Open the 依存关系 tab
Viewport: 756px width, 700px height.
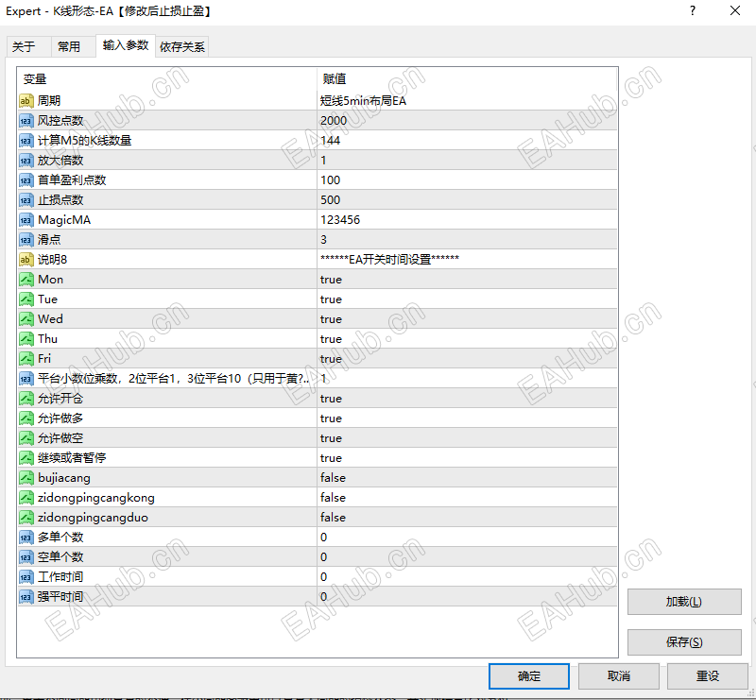[x=180, y=44]
